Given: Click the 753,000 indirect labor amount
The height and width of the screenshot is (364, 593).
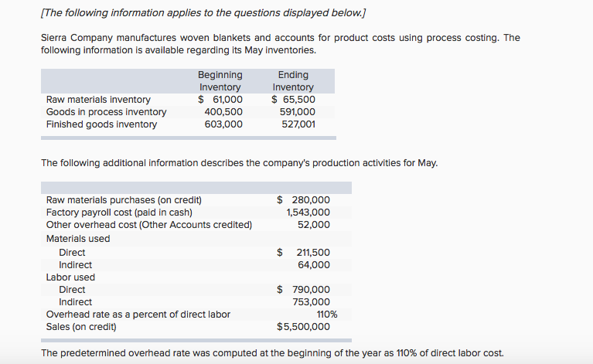Looking at the screenshot, I should click(311, 302).
